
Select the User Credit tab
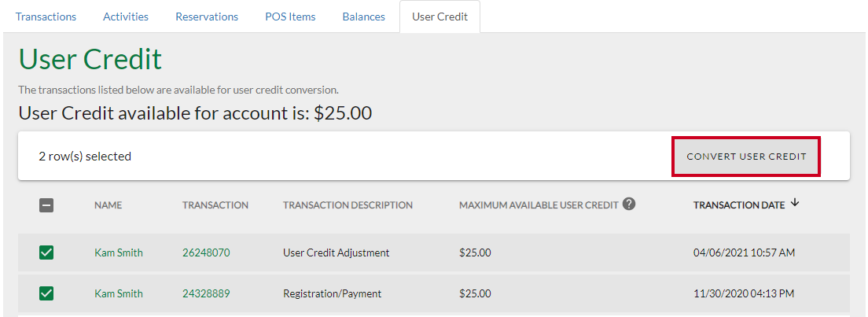pyautogui.click(x=440, y=17)
